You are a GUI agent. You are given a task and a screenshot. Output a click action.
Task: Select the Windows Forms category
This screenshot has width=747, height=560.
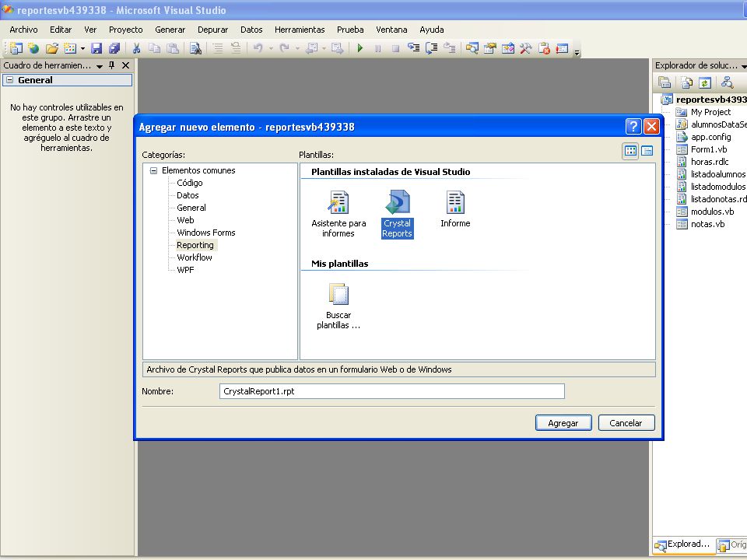pos(206,233)
